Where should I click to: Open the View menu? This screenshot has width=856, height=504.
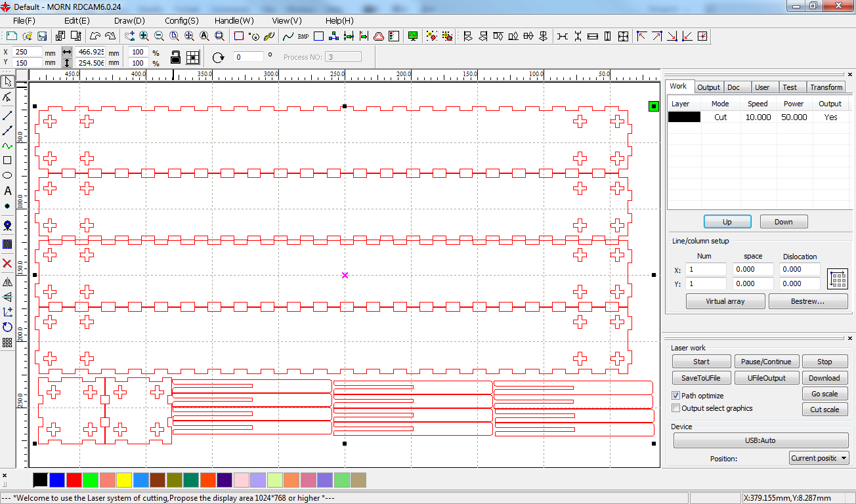287,20
